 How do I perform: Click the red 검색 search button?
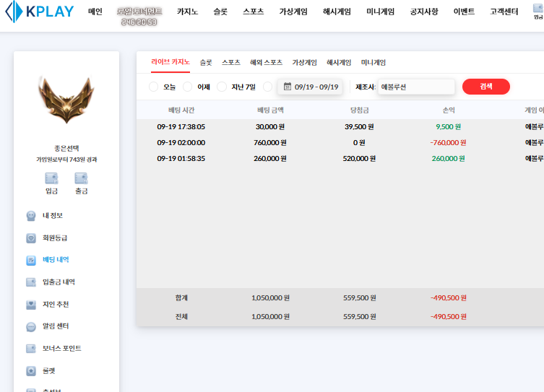(x=486, y=87)
